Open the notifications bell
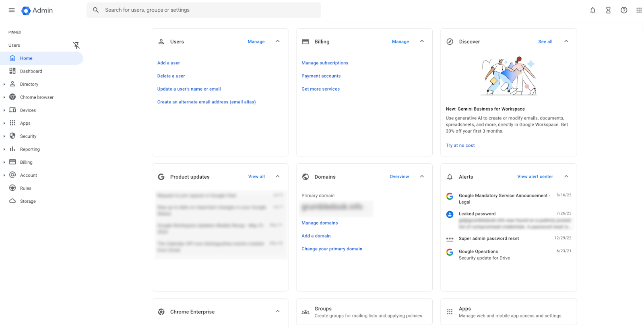The height and width of the screenshot is (328, 644). (x=593, y=10)
